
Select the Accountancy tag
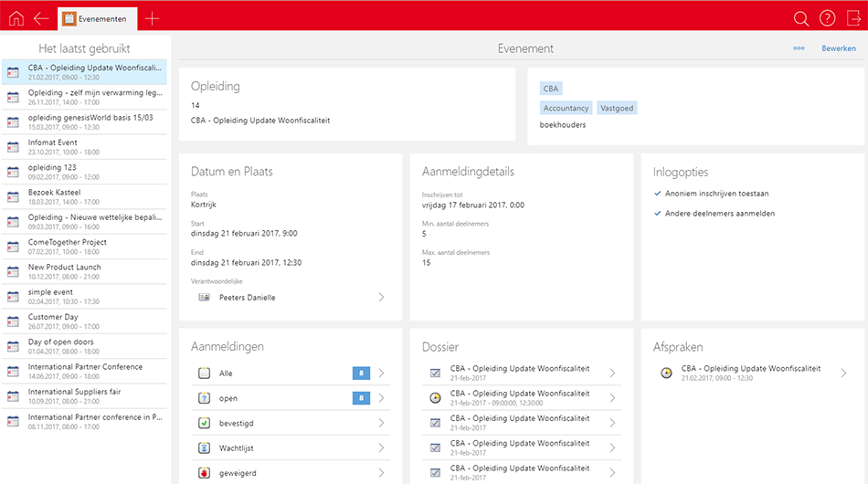pos(566,108)
